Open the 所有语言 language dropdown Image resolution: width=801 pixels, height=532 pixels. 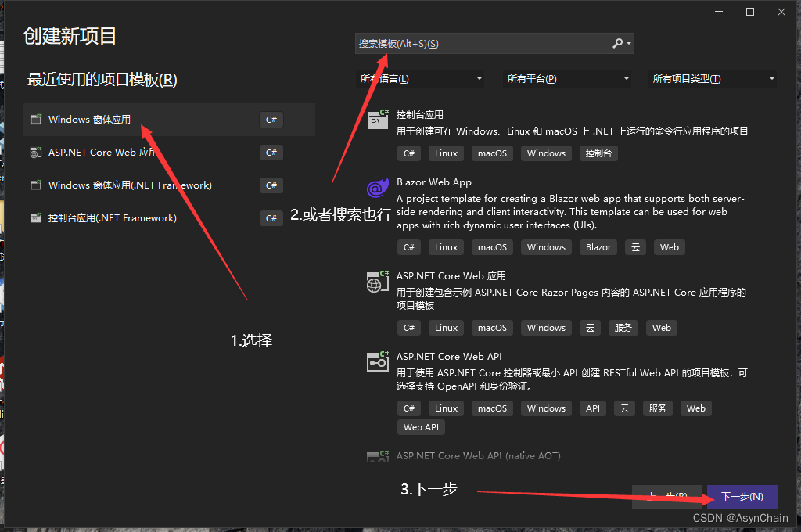420,79
